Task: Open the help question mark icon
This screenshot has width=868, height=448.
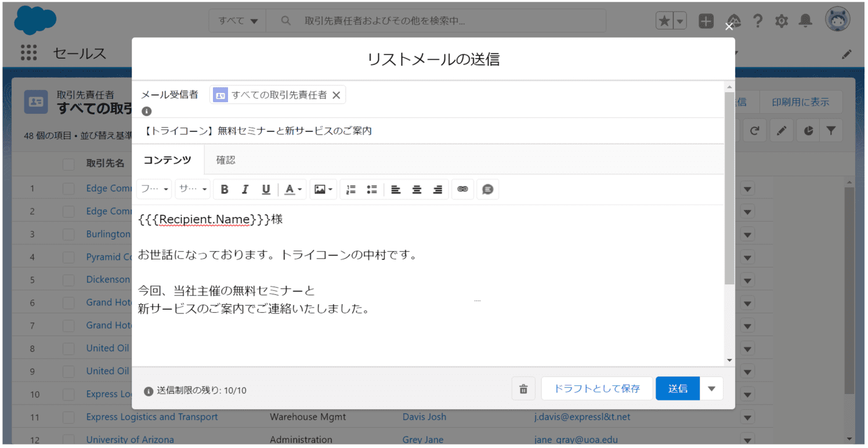Action: tap(758, 21)
